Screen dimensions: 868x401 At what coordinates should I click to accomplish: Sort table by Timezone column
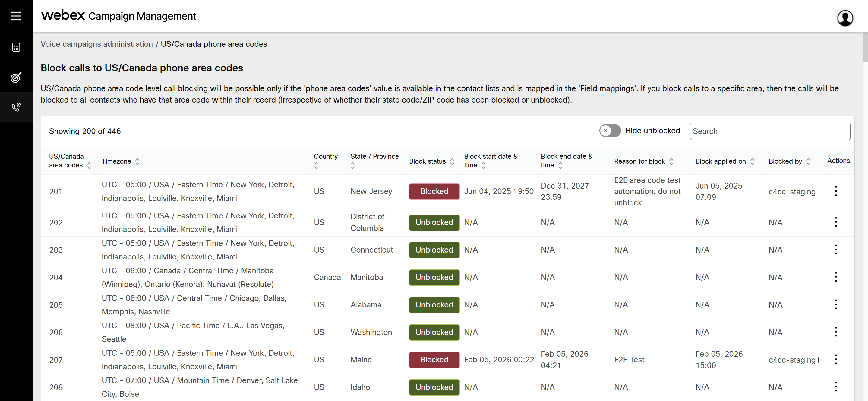pos(137,161)
